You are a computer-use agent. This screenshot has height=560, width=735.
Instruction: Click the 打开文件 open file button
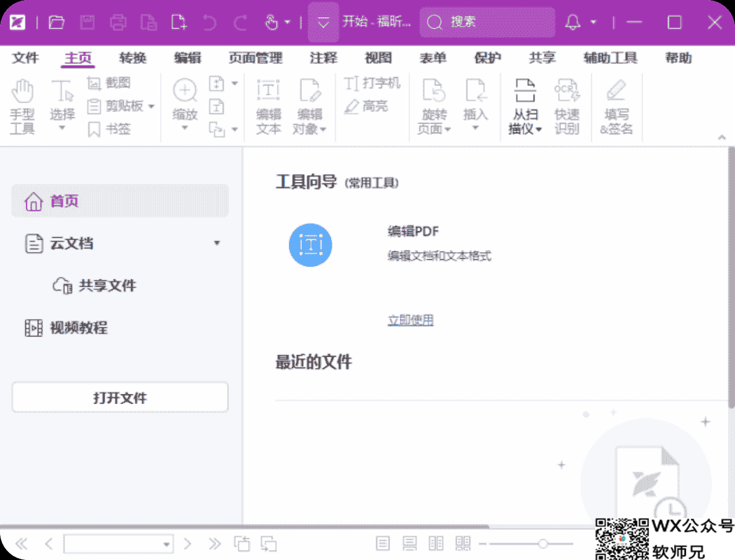click(120, 398)
